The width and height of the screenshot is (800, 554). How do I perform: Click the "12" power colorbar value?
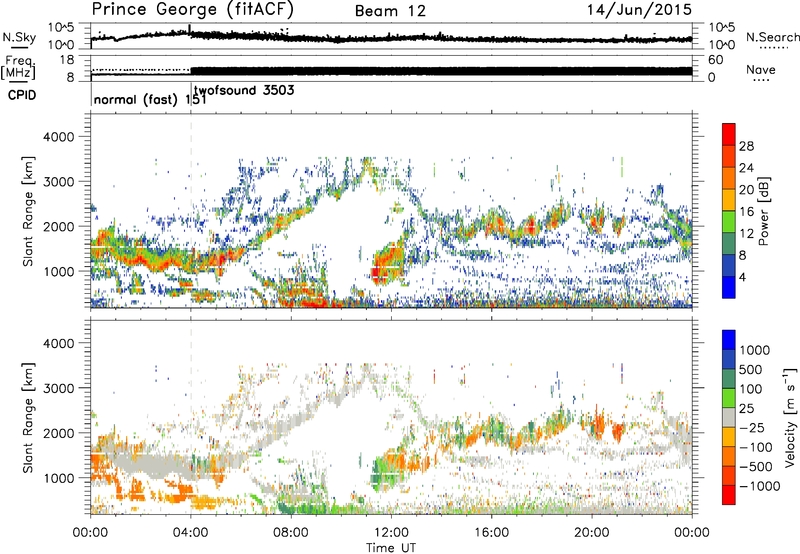746,234
